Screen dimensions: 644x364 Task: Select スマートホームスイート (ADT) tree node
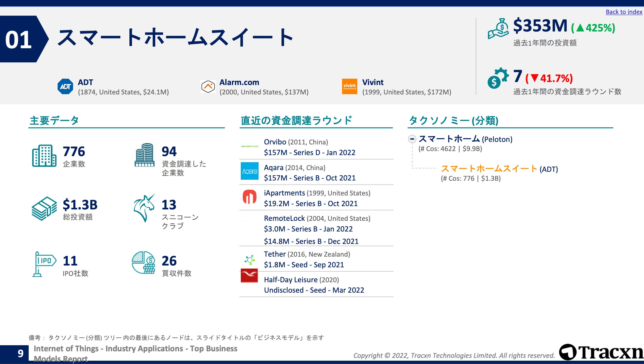pos(489,169)
